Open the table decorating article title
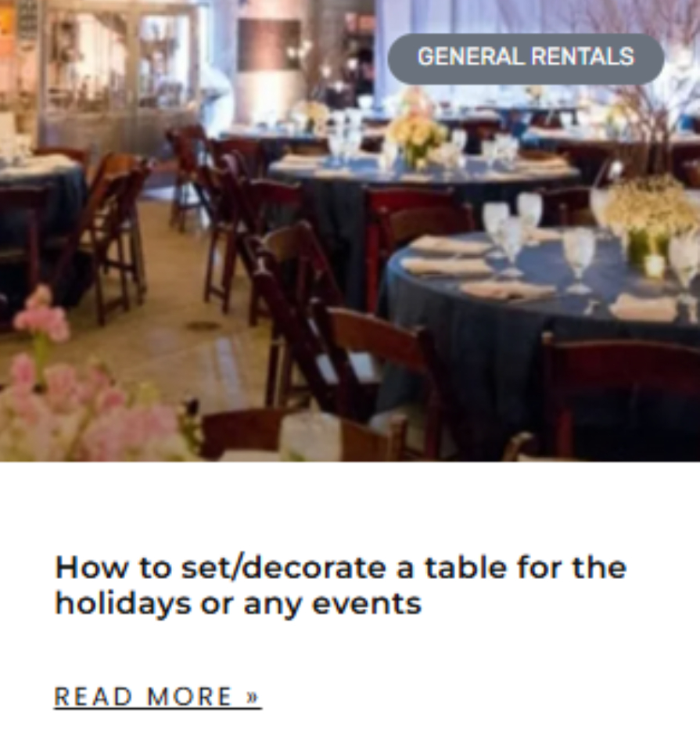 click(340, 585)
